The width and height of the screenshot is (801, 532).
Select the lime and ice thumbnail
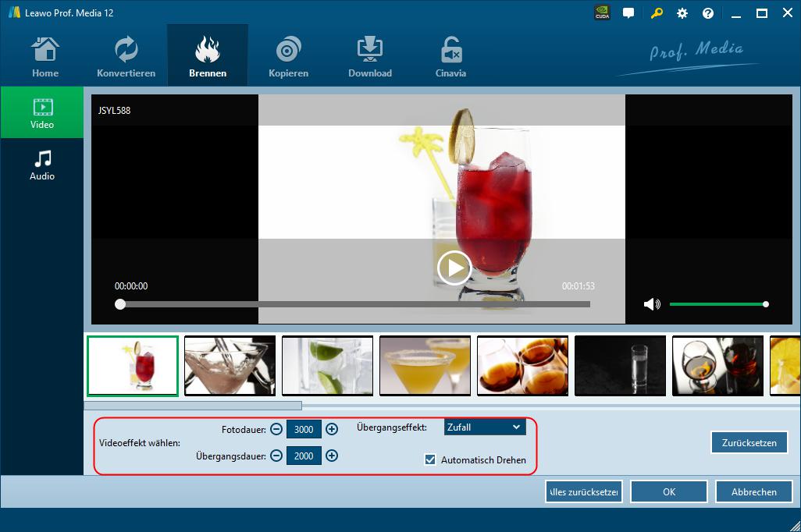point(327,366)
